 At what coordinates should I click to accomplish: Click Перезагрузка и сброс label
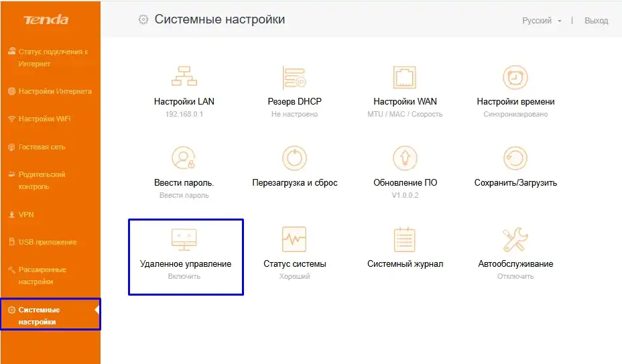coord(295,182)
